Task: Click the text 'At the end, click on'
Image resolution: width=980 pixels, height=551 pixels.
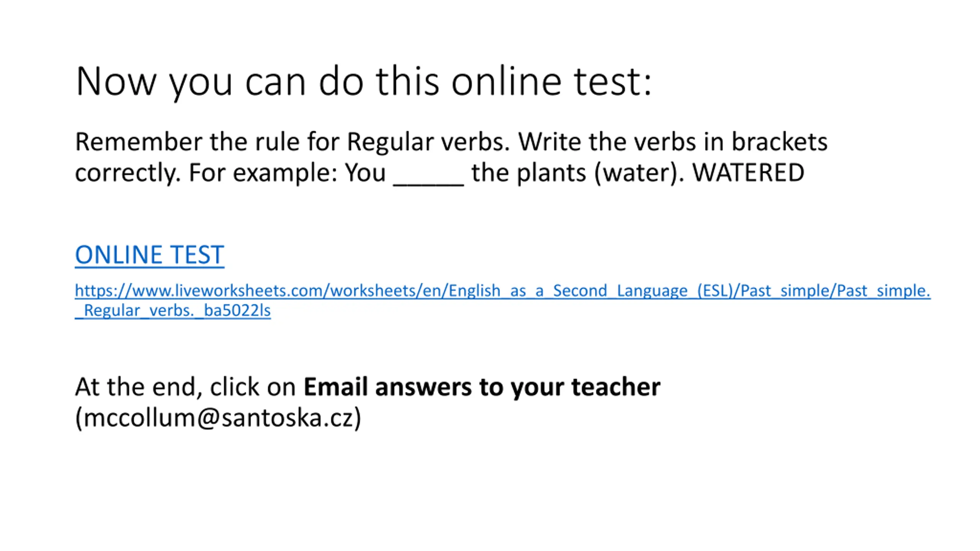Action: click(185, 387)
